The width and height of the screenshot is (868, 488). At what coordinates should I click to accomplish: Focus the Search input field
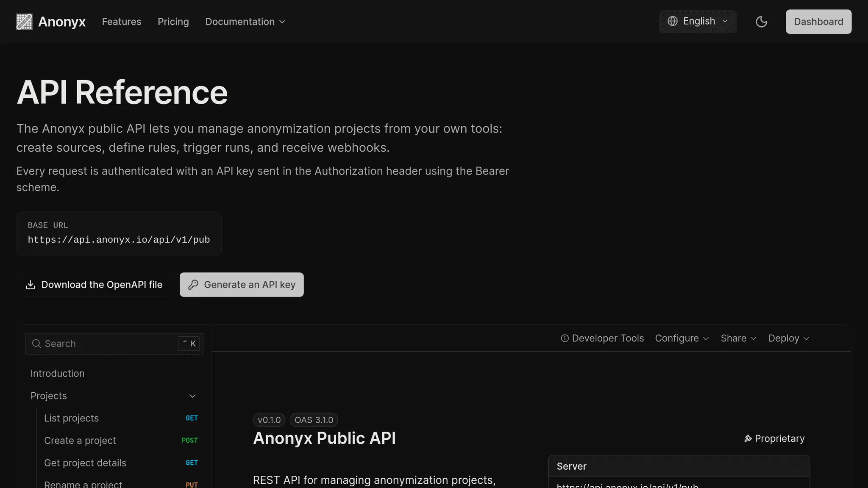point(114,344)
